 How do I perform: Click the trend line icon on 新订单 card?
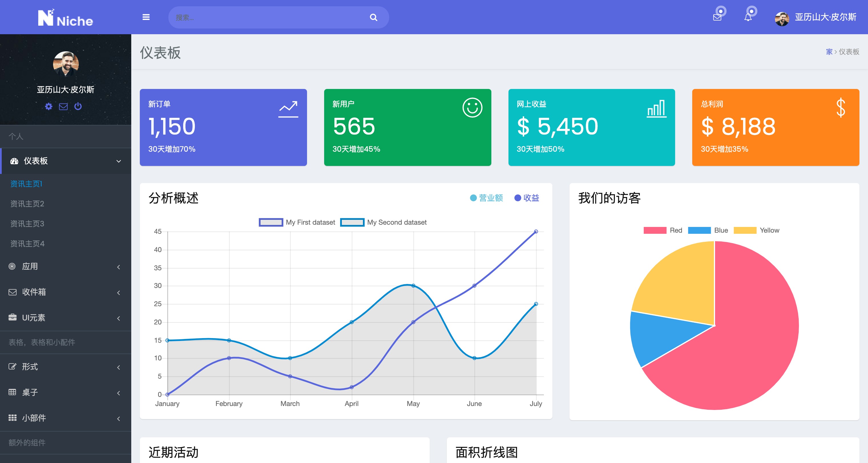288,109
